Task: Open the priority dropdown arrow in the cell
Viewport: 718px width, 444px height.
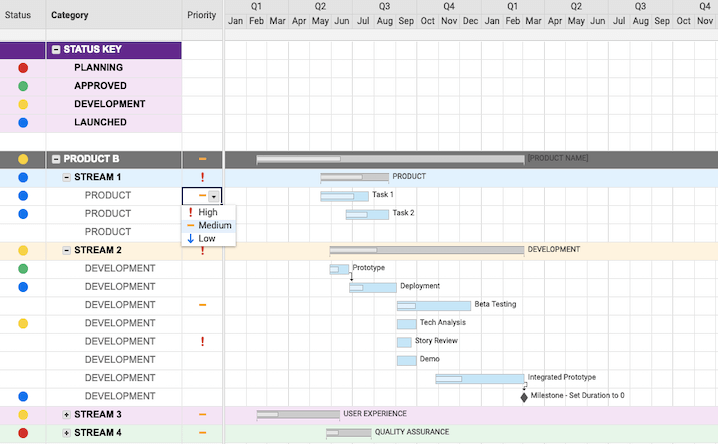Action: pos(213,196)
